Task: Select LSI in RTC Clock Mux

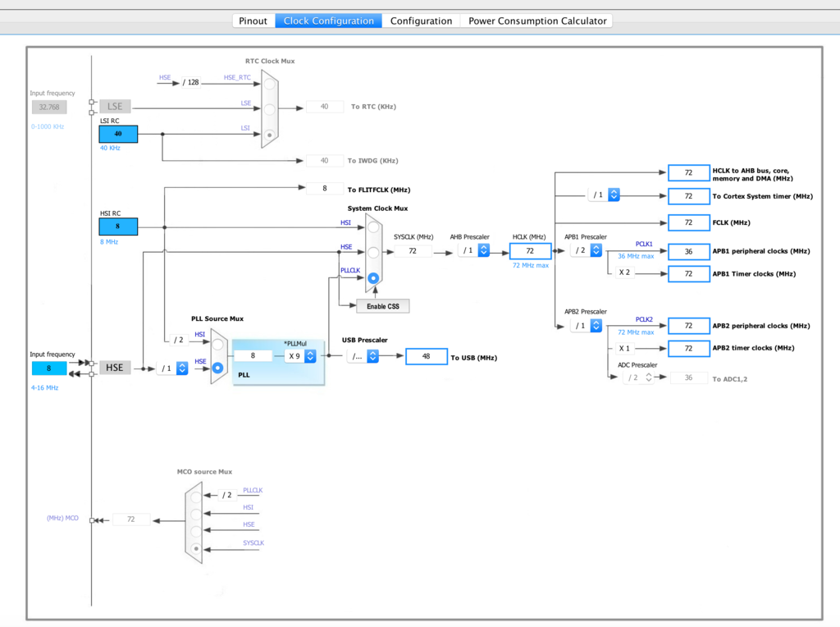Action: 269,135
